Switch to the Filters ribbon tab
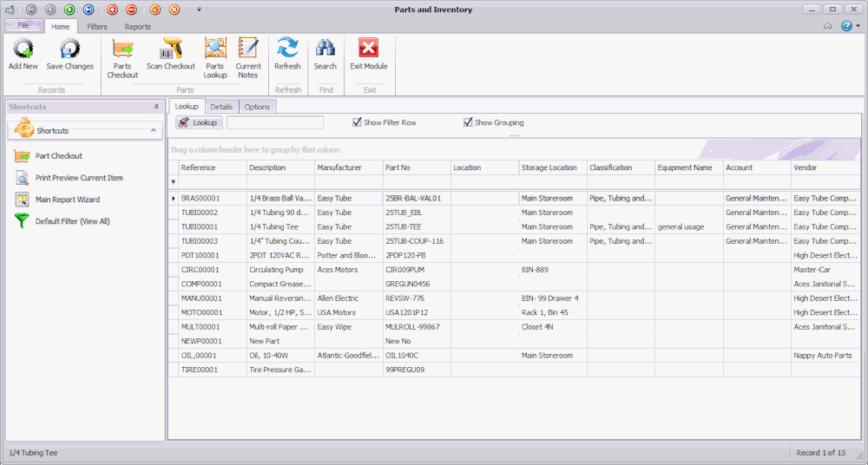868x465 pixels. pos(97,27)
